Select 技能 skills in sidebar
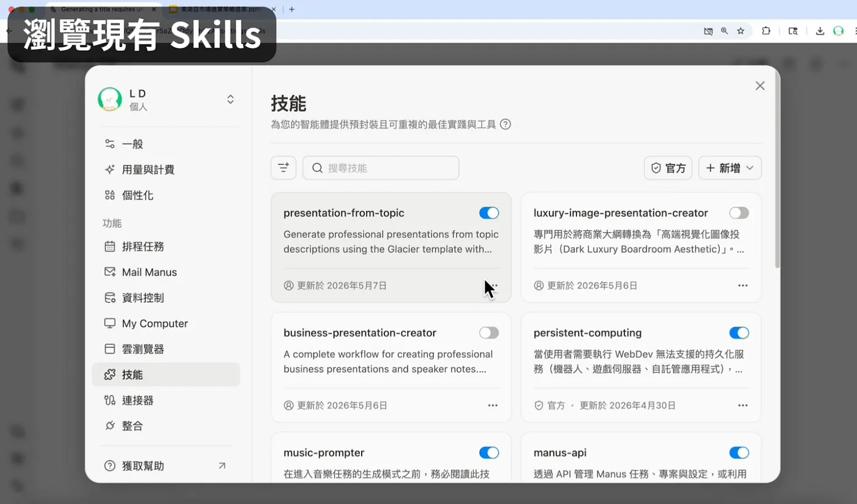 point(166,374)
